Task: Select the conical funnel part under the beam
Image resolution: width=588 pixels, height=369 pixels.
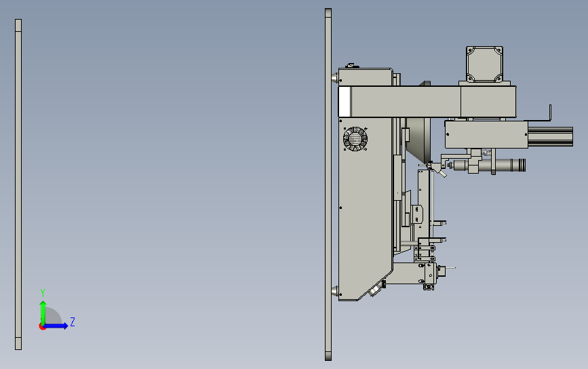Action: [418, 140]
